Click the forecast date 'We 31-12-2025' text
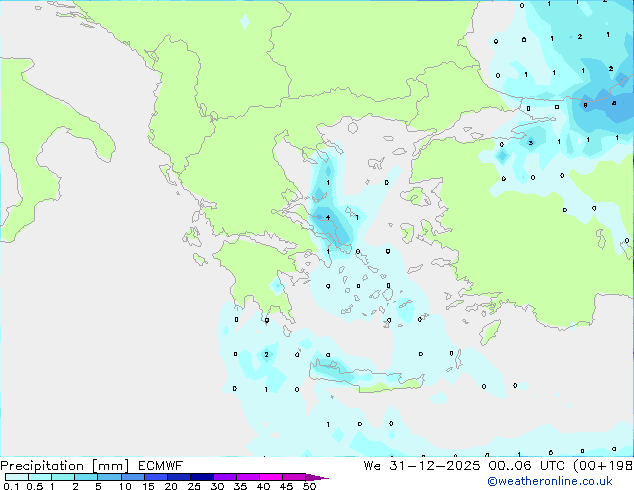This screenshot has width=634, height=490. click(x=422, y=466)
